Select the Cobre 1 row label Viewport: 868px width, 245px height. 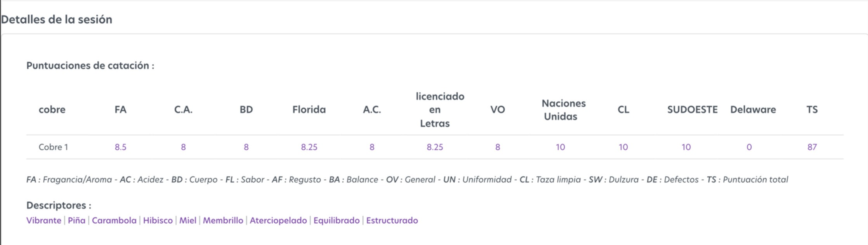click(x=53, y=147)
